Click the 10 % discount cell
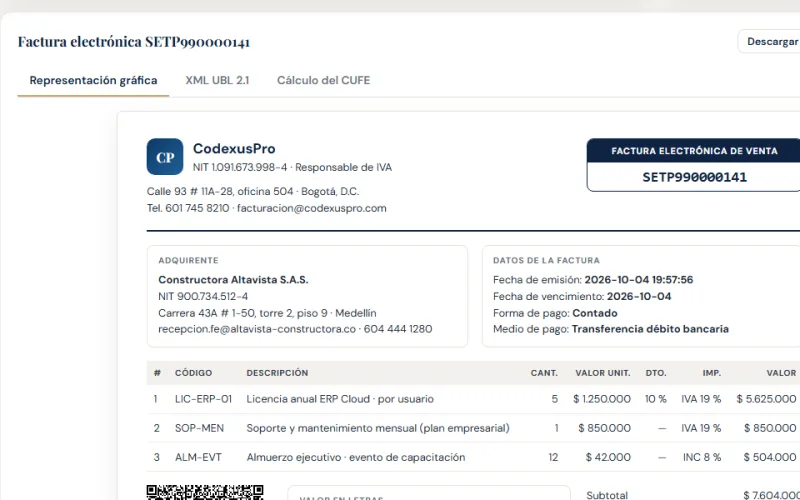Viewport: 800px width, 500px height. click(x=656, y=399)
